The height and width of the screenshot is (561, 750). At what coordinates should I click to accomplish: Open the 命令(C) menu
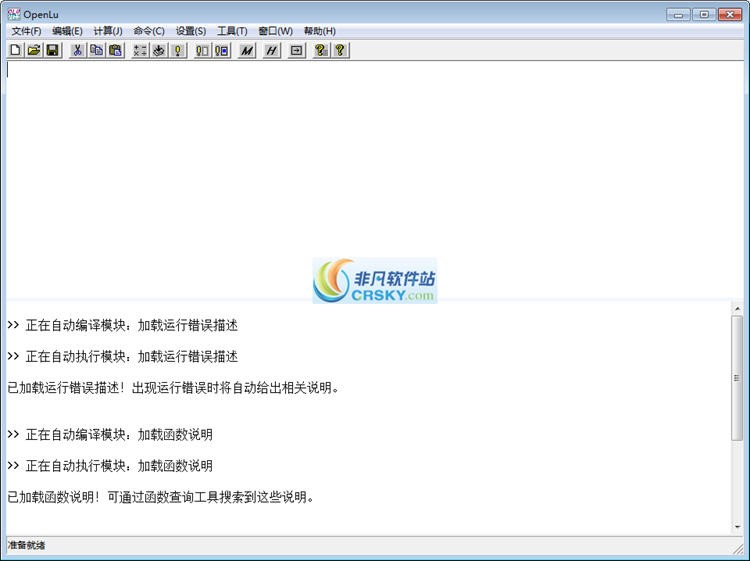pos(149,31)
